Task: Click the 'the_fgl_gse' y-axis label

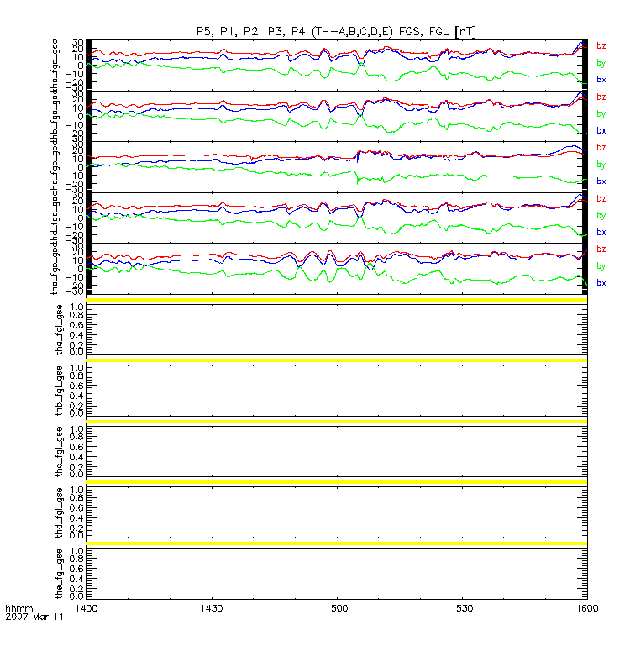Action: pyautogui.click(x=59, y=574)
